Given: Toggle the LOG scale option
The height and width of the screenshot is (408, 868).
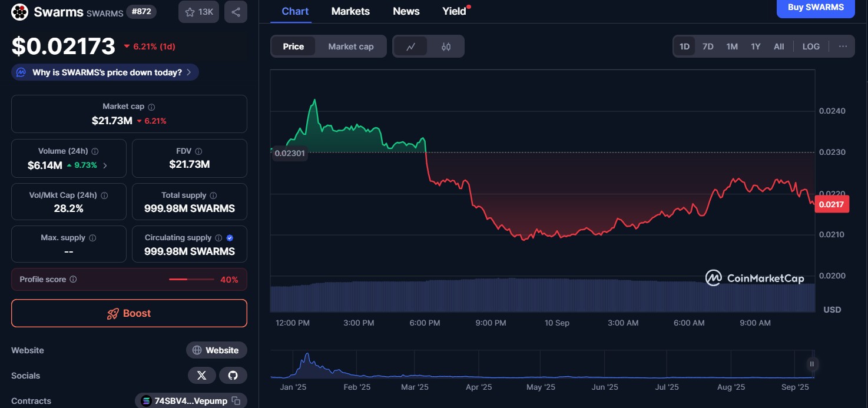Looking at the screenshot, I should coord(811,47).
